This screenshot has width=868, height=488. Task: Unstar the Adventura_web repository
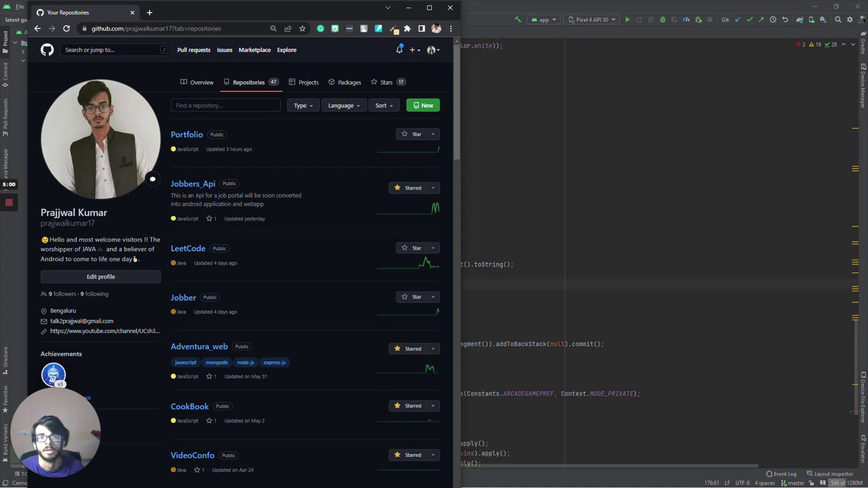tap(408, 348)
